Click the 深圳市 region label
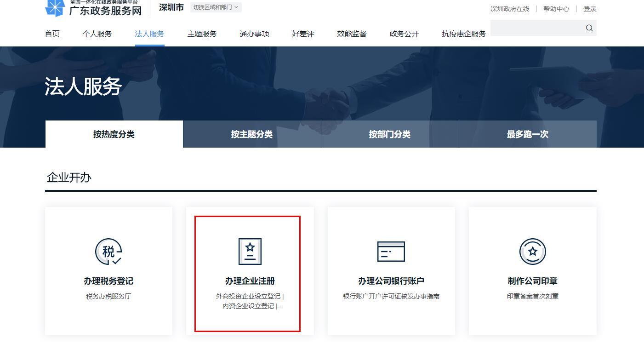Viewport: 644px width, 344px height. [171, 7]
